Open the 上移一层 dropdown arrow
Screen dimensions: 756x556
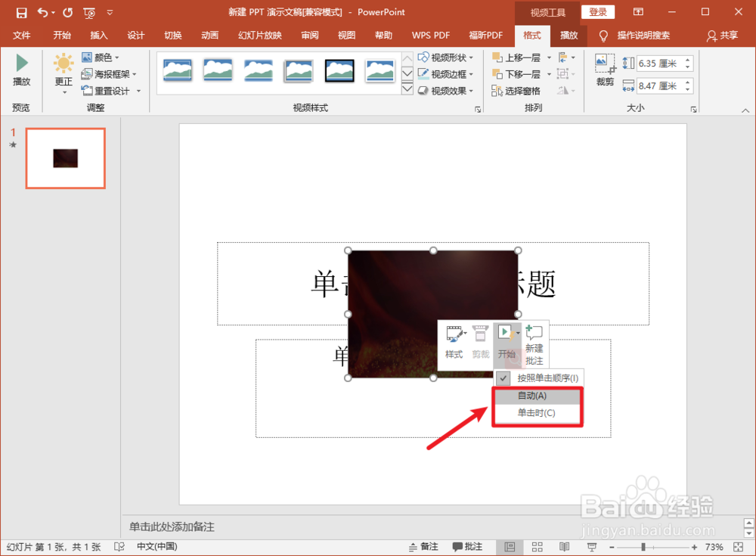pos(550,56)
